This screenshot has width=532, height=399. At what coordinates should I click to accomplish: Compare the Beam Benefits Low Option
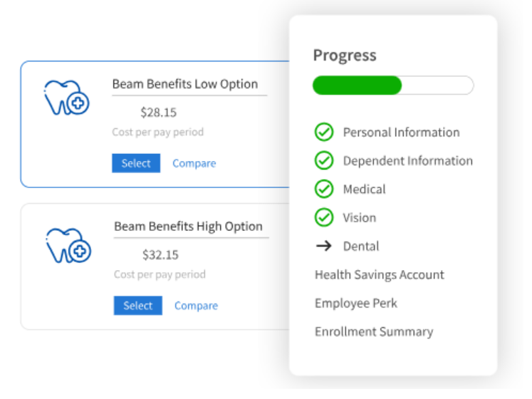tap(194, 163)
